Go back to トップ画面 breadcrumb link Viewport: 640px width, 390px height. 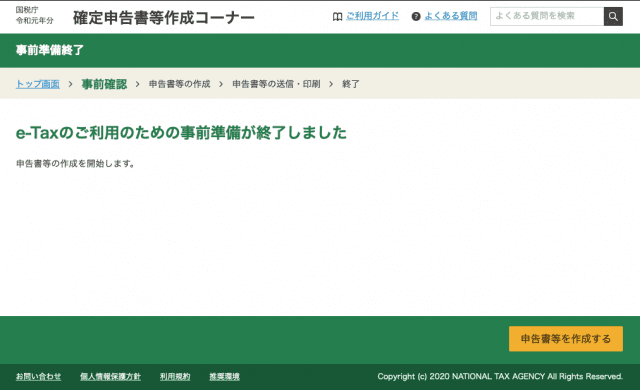[38, 84]
